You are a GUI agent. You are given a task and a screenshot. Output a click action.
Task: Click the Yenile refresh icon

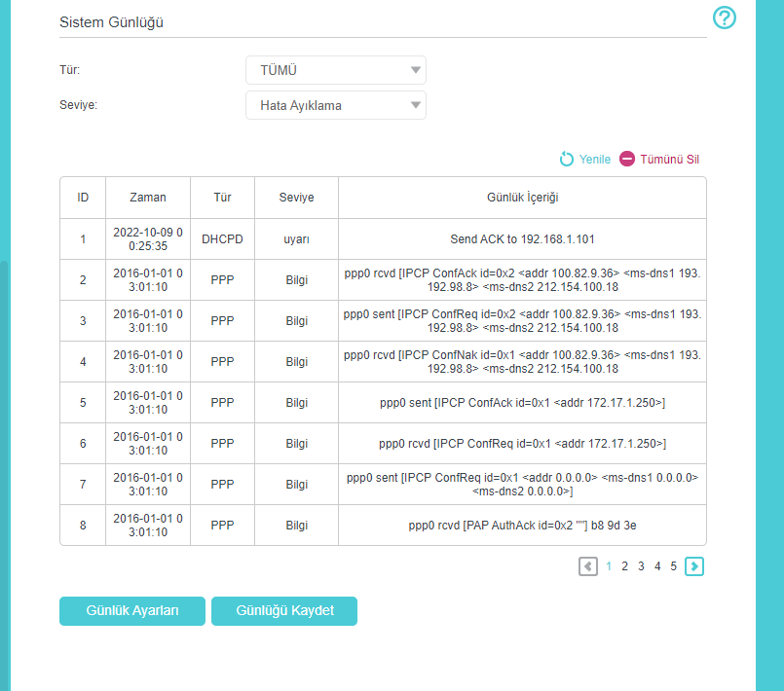click(567, 159)
